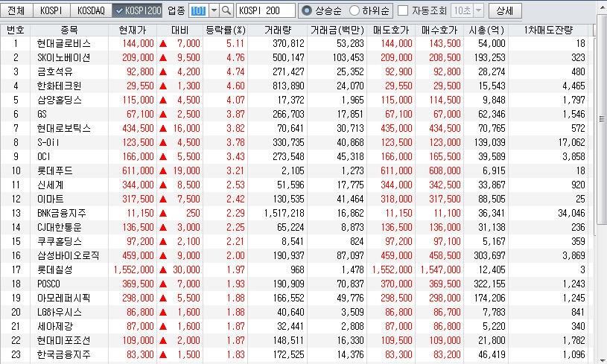607x364 pixels.
Task: Sort by the 거래량 column header
Action: coord(276,31)
